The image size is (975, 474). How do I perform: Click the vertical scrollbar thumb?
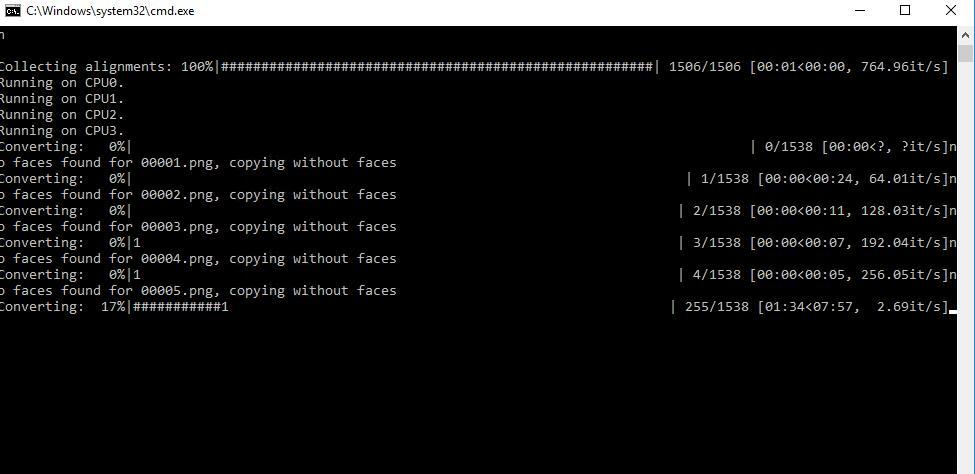click(966, 53)
